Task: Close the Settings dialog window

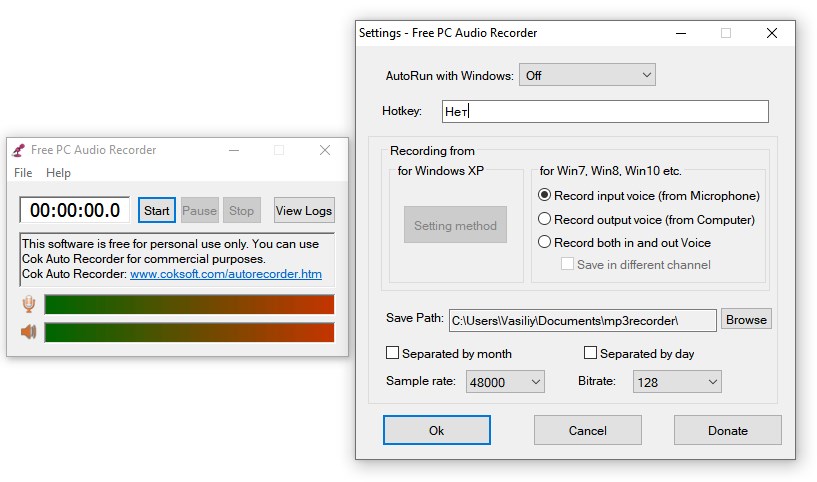Action: click(771, 33)
